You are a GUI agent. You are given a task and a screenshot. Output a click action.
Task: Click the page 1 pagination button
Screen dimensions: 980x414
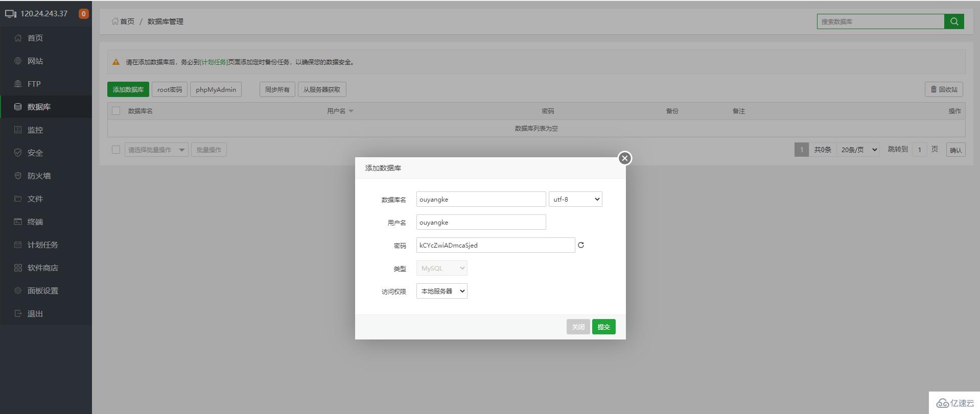802,150
